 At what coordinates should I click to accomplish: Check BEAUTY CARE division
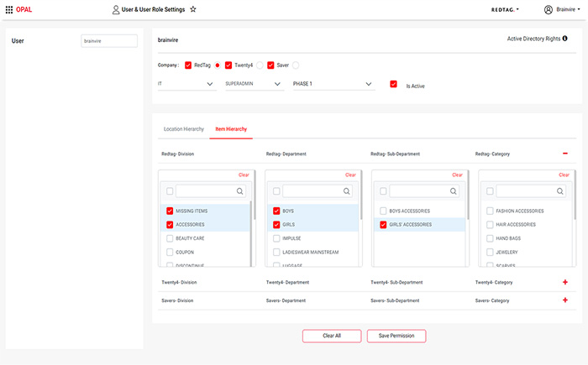pyautogui.click(x=170, y=238)
